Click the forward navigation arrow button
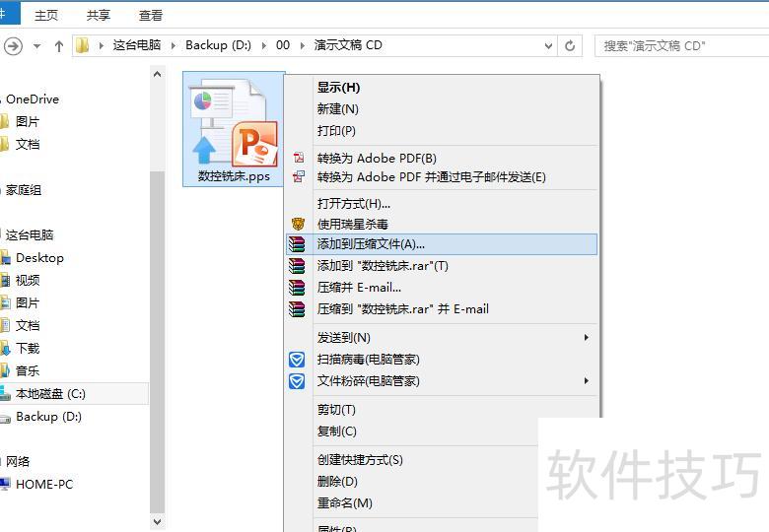 (13, 46)
